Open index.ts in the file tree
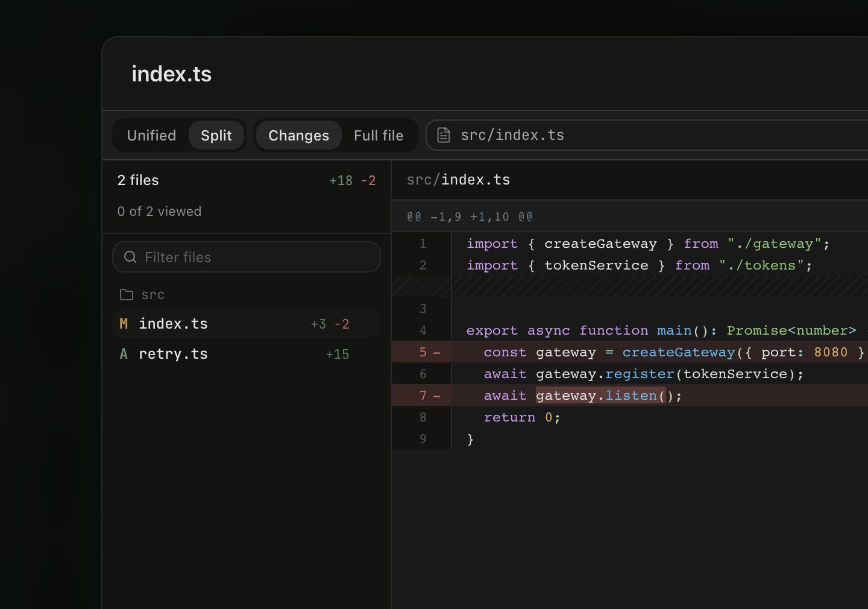 point(247,324)
